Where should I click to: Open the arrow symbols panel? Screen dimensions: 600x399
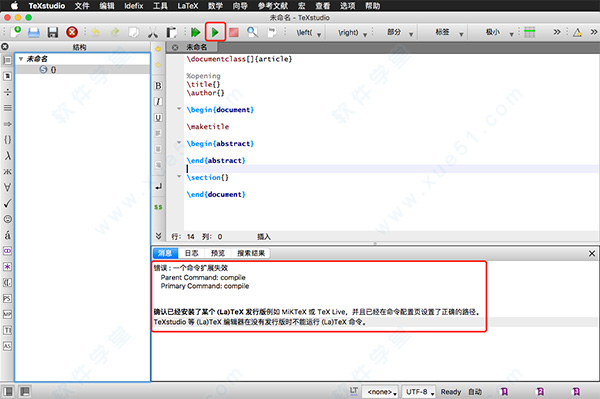(8, 124)
